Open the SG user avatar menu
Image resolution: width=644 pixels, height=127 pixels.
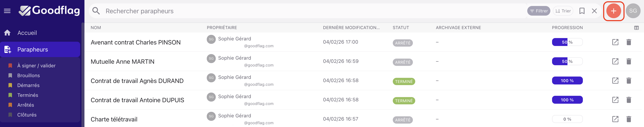[x=633, y=11]
